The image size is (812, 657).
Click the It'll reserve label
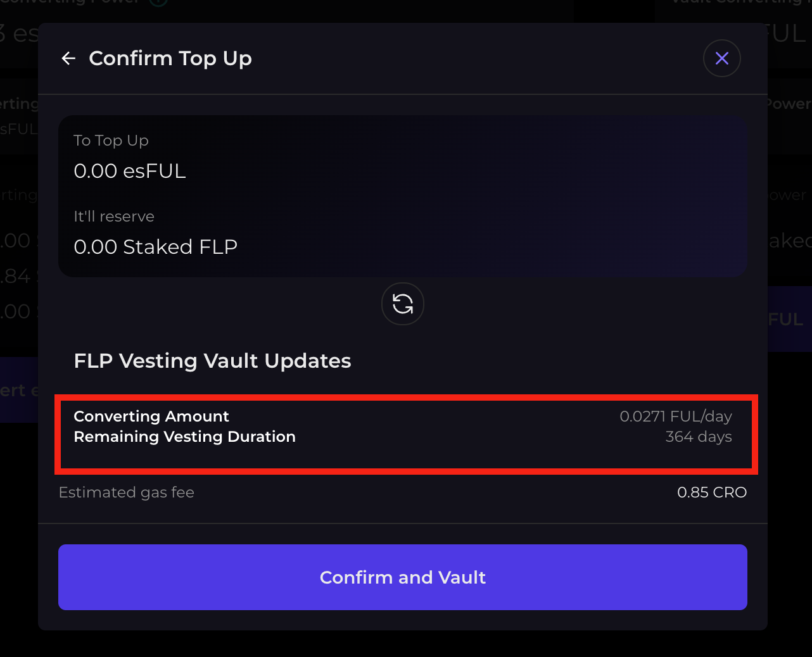coord(114,216)
